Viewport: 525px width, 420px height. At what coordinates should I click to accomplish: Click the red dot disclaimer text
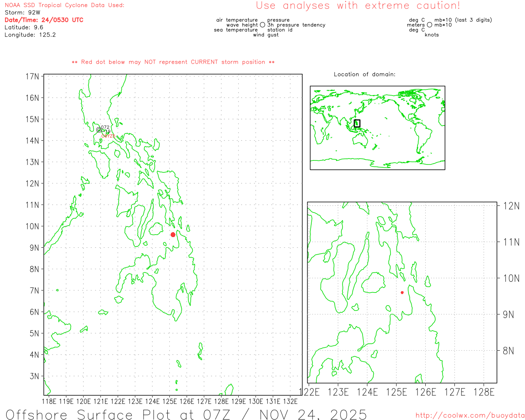click(x=173, y=62)
